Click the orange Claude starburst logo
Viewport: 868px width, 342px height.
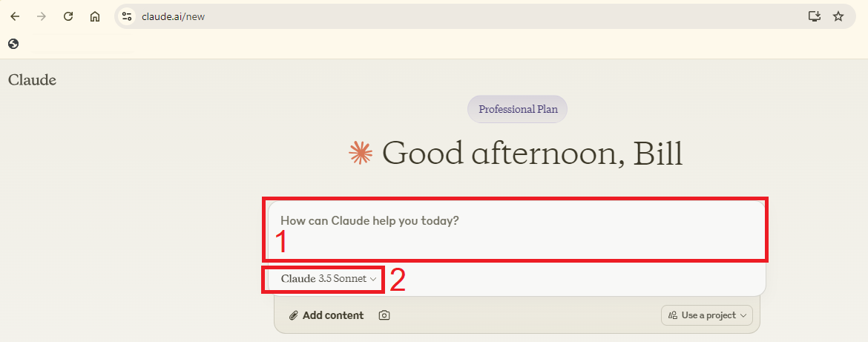[x=361, y=153]
